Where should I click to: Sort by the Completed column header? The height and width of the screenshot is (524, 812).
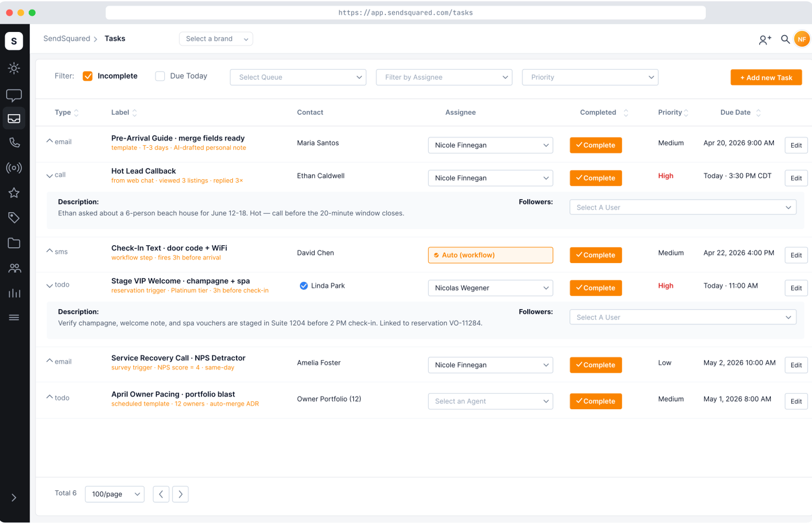pyautogui.click(x=604, y=113)
